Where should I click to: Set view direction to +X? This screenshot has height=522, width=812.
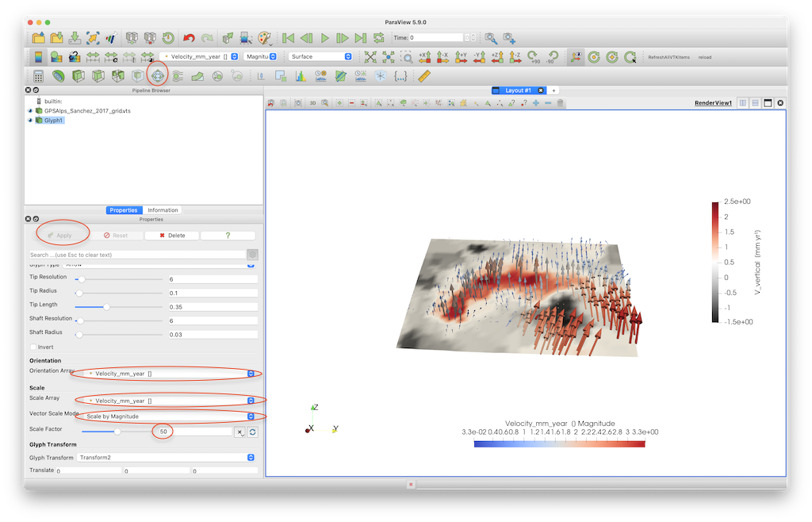click(x=424, y=57)
